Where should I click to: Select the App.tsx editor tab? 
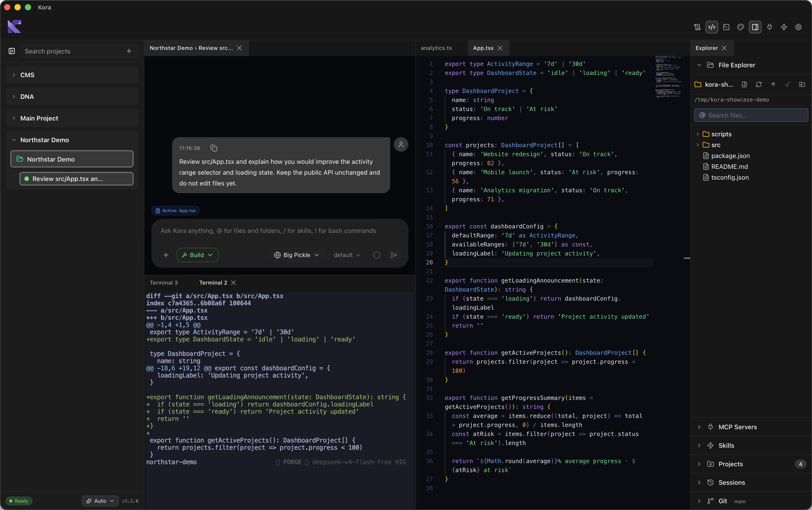tap(483, 48)
